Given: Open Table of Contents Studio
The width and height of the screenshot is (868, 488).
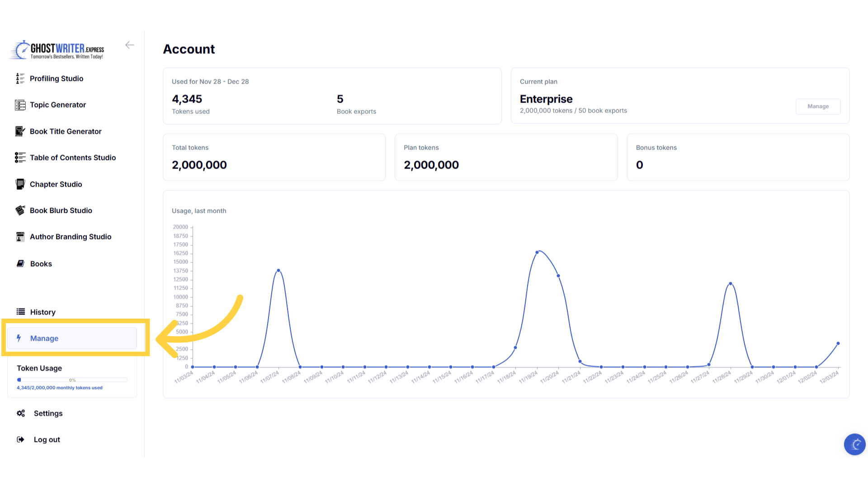Looking at the screenshot, I should [x=73, y=158].
